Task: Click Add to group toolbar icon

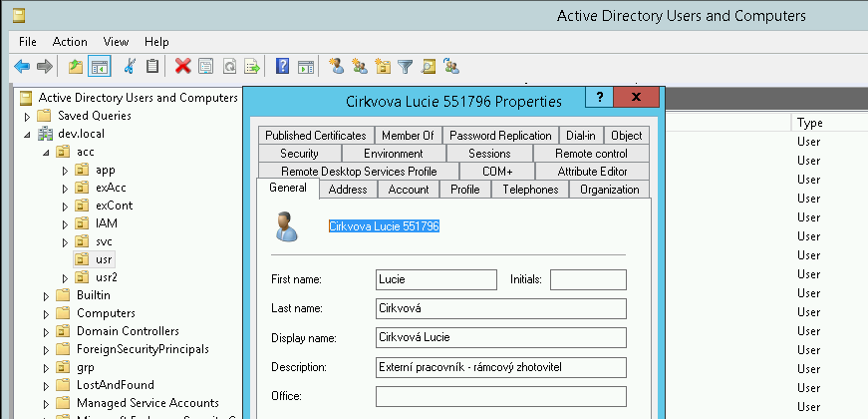Action: (451, 67)
